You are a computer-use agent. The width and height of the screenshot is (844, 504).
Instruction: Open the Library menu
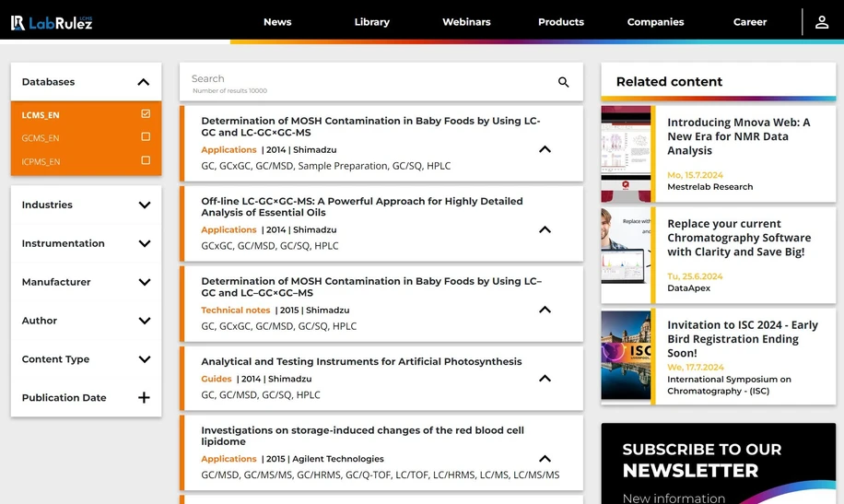coord(372,22)
